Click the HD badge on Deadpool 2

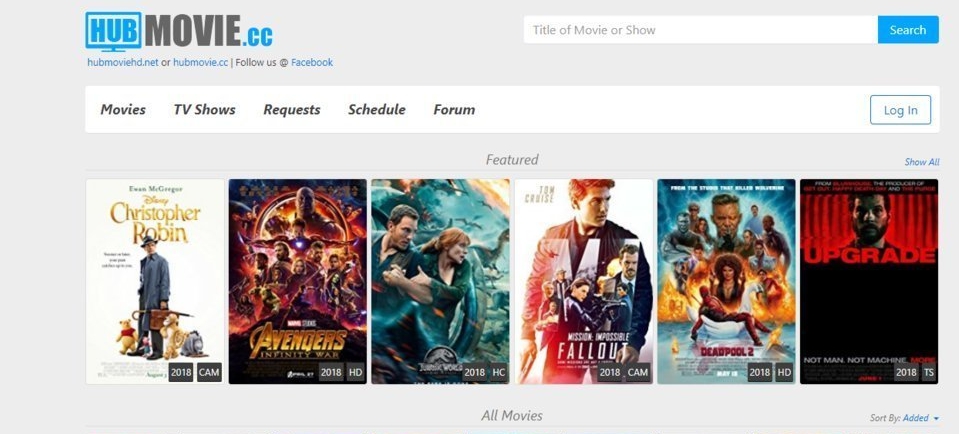tap(784, 372)
